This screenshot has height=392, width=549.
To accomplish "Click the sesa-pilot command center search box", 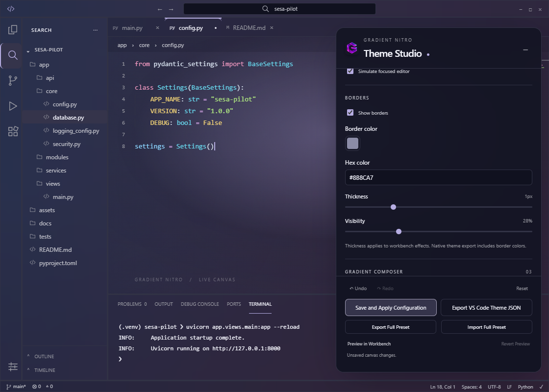I will tap(279, 9).
